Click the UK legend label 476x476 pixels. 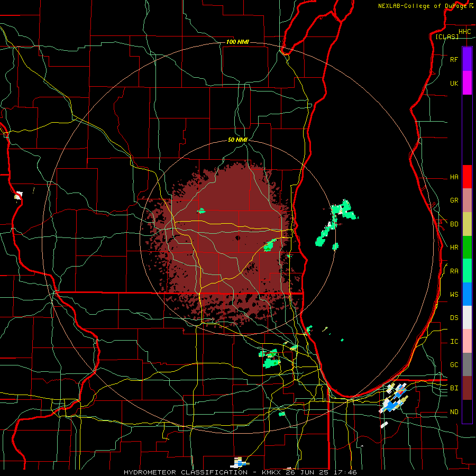click(x=454, y=83)
